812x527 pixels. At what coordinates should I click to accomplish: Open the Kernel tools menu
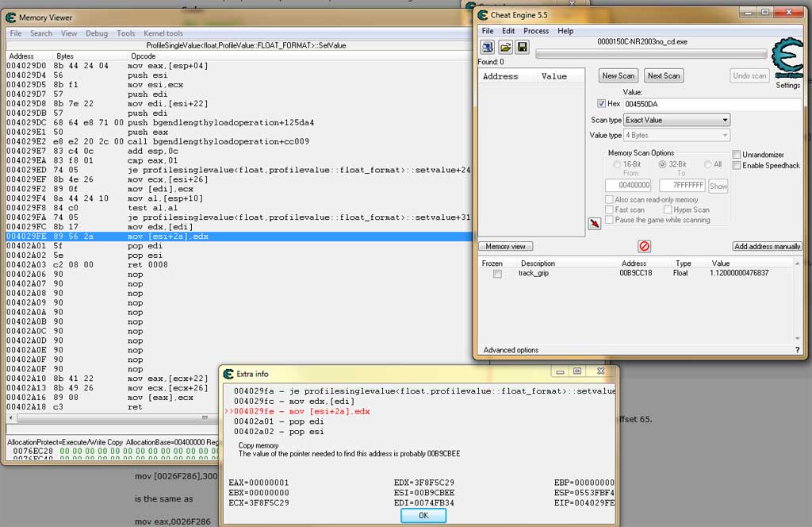[x=163, y=33]
